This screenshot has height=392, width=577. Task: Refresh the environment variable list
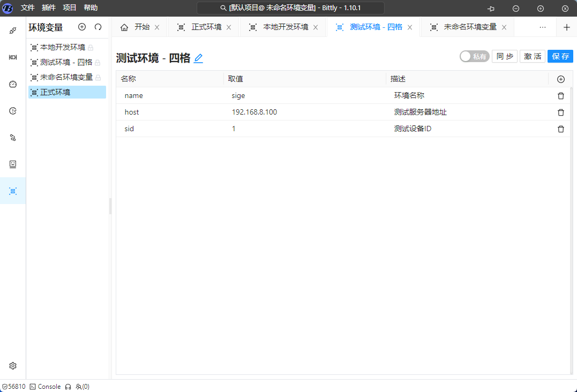[x=98, y=27]
